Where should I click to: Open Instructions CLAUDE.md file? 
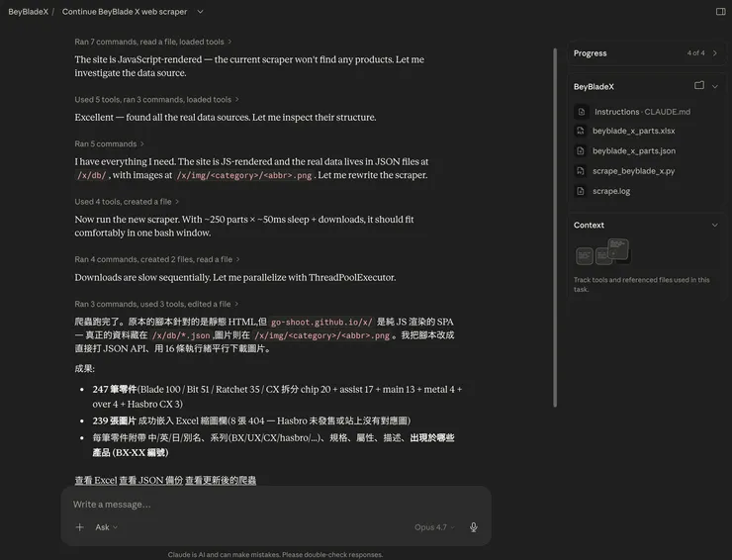(642, 112)
